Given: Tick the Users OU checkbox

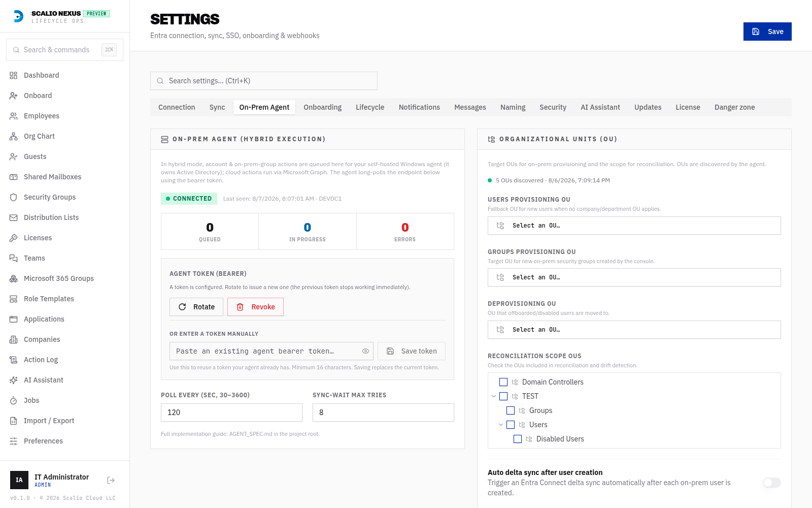Looking at the screenshot, I should (511, 425).
